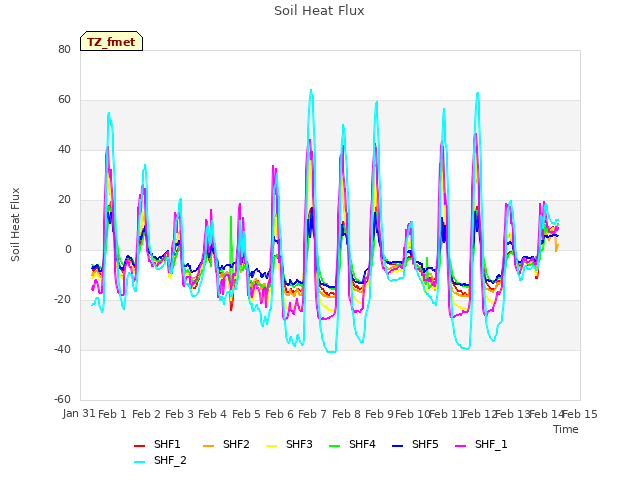Viewport: 640px width, 480px height.
Task: Toggle SHF3 legend entry
Action: (289, 444)
